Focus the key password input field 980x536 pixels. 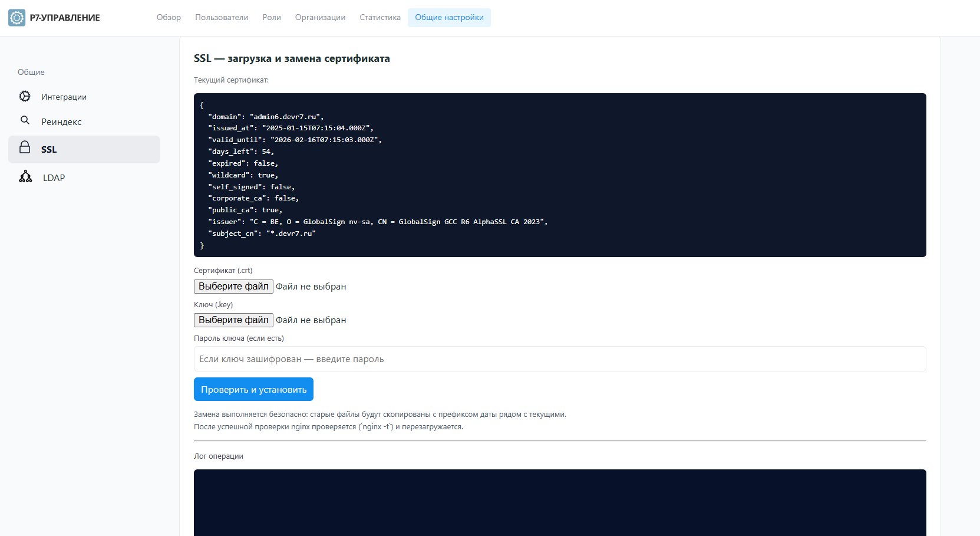click(559, 359)
